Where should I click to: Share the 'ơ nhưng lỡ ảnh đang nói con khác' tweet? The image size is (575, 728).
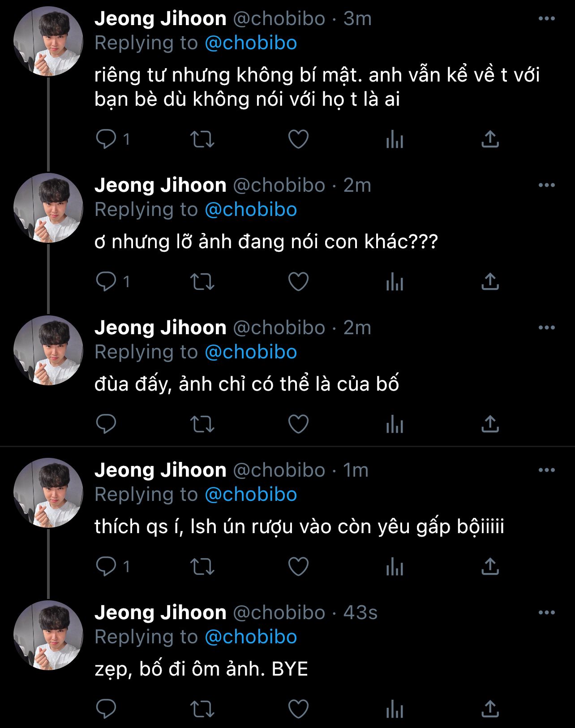(490, 281)
